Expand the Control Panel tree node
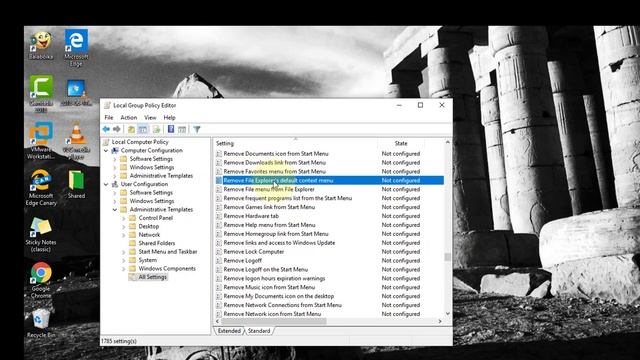The image size is (640, 360). click(x=124, y=218)
